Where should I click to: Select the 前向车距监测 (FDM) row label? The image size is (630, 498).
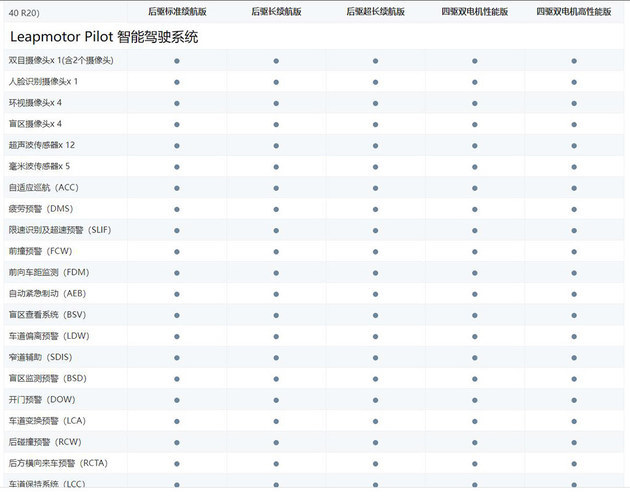pyautogui.click(x=49, y=272)
